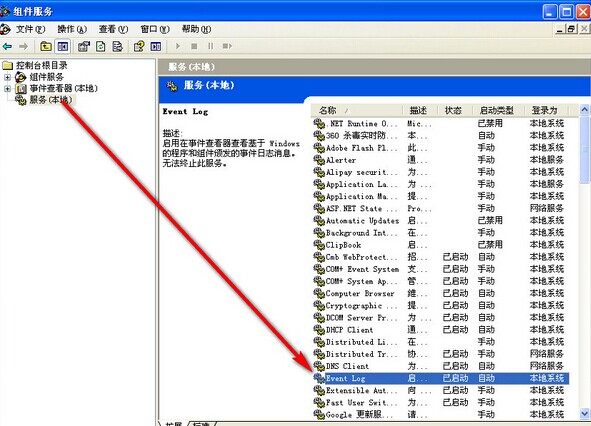Click the services list scroll up arrow
The width and height of the screenshot is (591, 426).
point(585,110)
